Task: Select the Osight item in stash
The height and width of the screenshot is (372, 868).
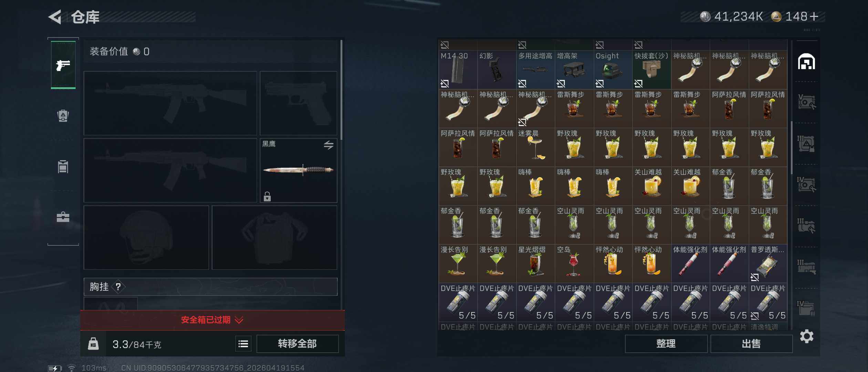Action: (x=613, y=69)
